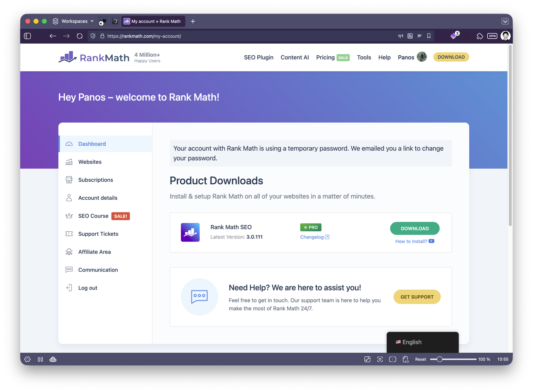Screen dimensions: 533x392
Task: Bookmark this page
Action: (429, 36)
